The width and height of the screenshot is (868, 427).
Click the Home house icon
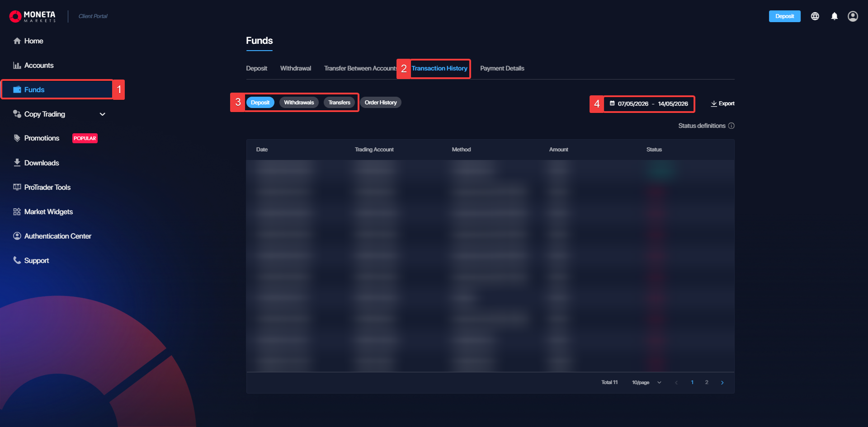point(17,41)
